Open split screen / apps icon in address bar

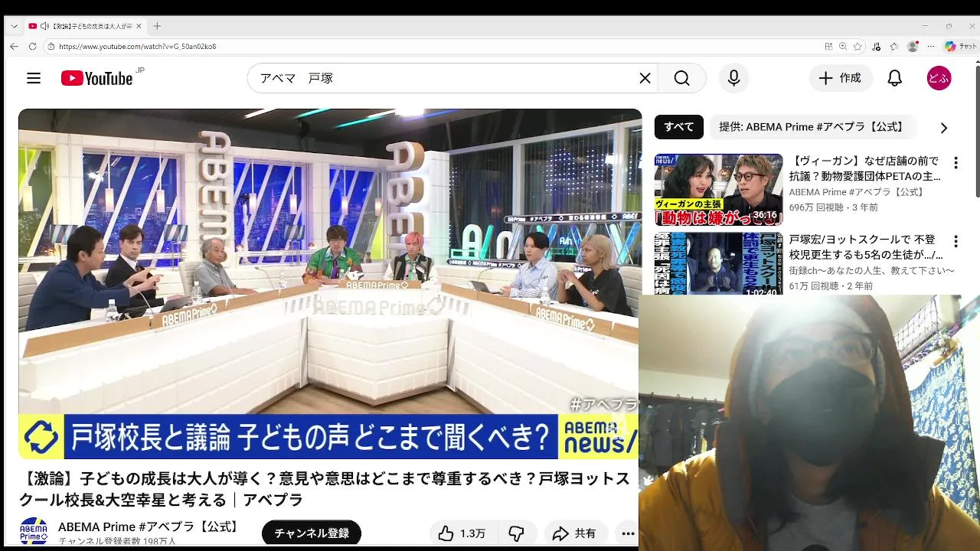pyautogui.click(x=828, y=46)
